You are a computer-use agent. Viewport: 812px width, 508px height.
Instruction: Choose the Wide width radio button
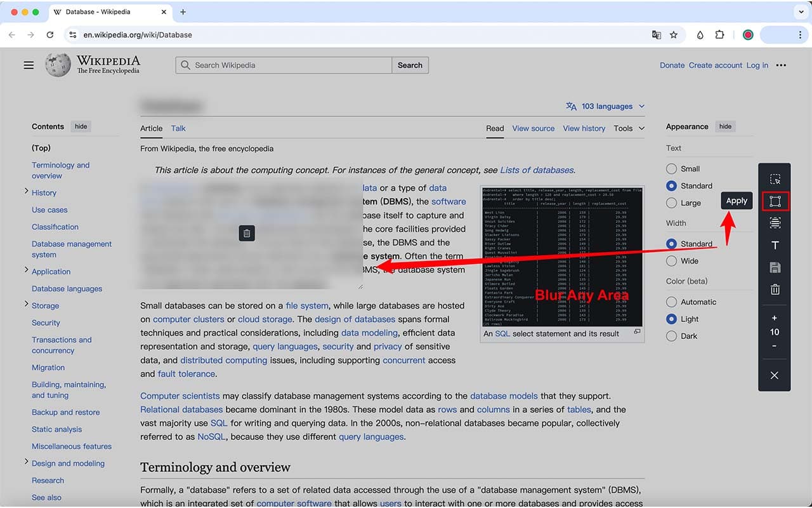point(671,261)
